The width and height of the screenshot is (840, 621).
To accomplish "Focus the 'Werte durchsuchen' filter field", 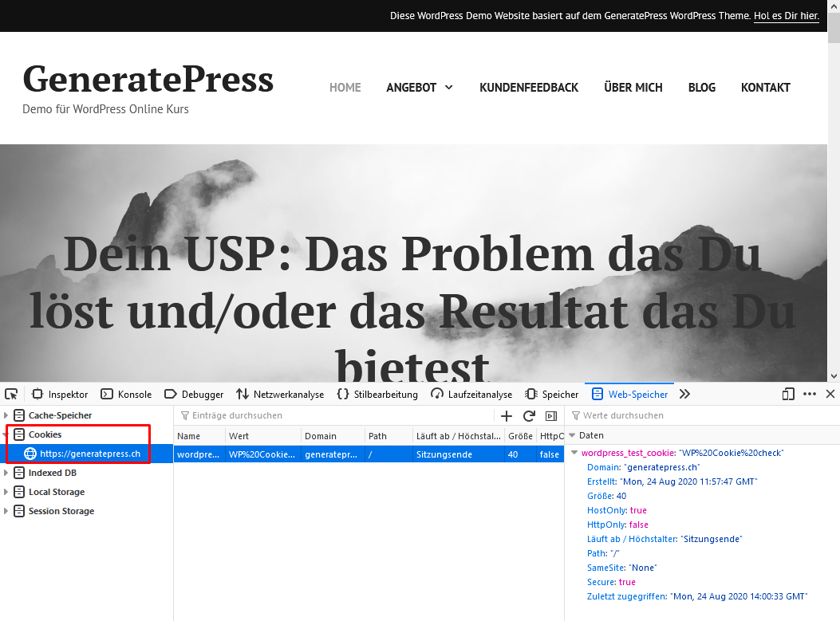I will point(702,415).
